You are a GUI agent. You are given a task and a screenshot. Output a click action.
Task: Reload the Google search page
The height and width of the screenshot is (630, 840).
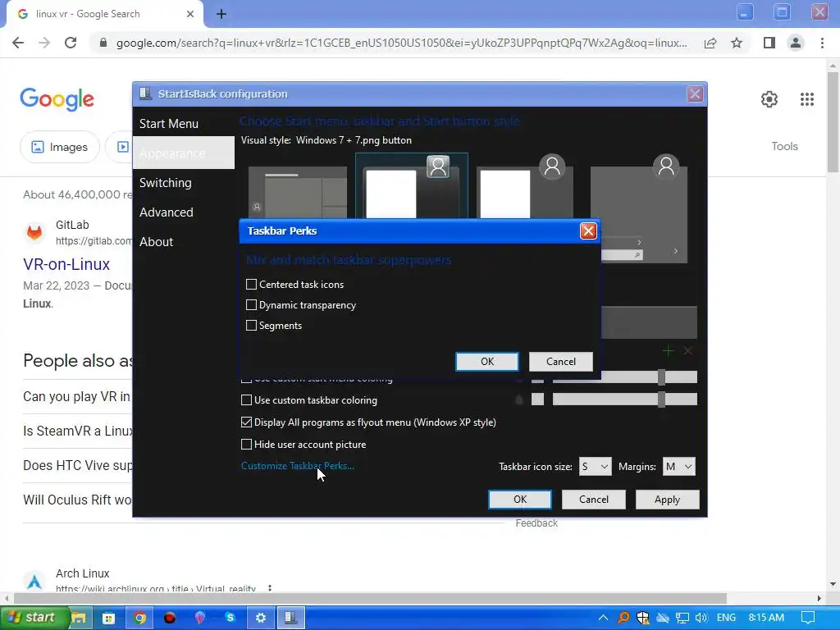coord(71,43)
